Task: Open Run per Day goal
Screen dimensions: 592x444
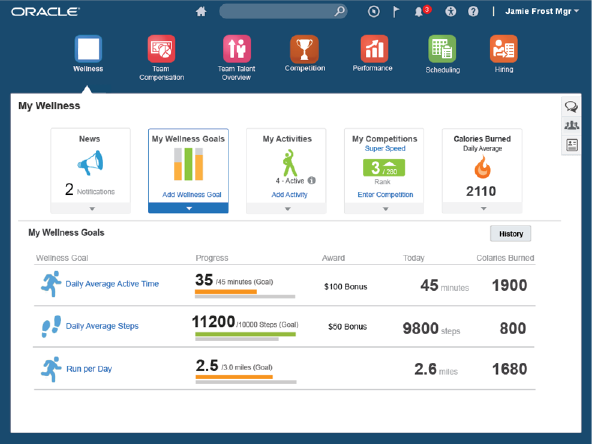Action: (89, 369)
